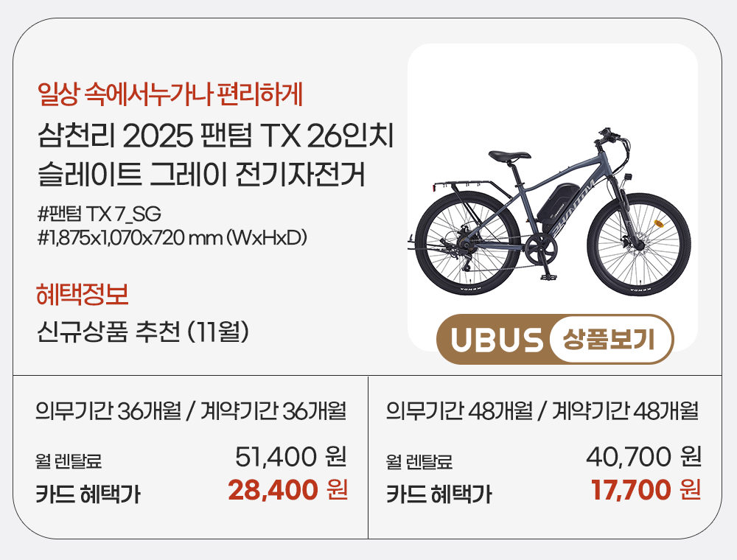Click the 28,400 원 card benefit price

click(287, 489)
